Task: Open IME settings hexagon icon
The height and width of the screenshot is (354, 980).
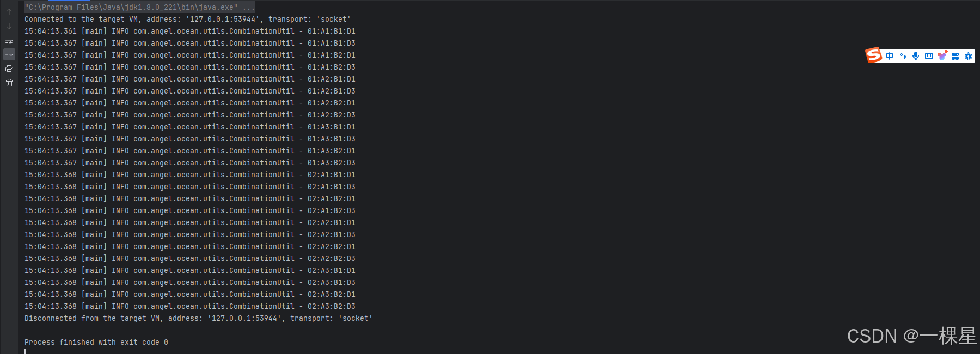Action: click(968, 56)
